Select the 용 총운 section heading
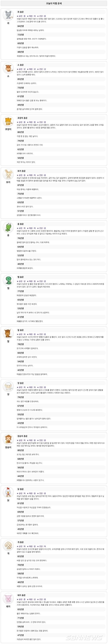Screen dimensions: 108x644 21,224
